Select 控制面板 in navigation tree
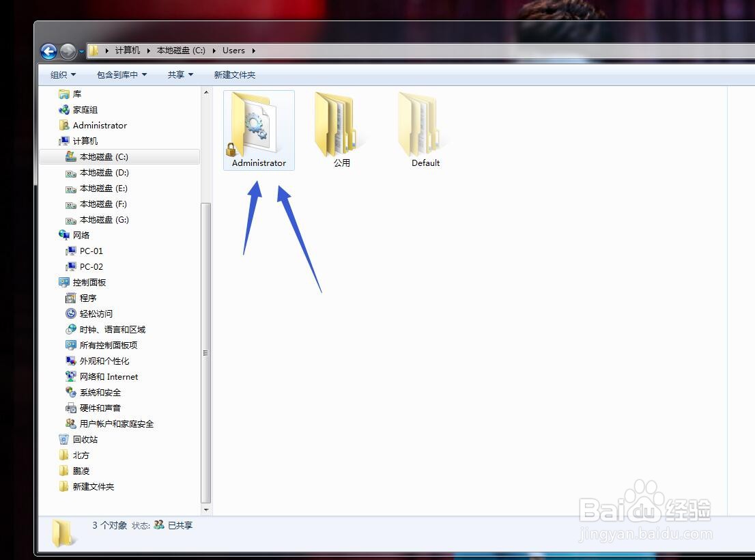 point(83,282)
